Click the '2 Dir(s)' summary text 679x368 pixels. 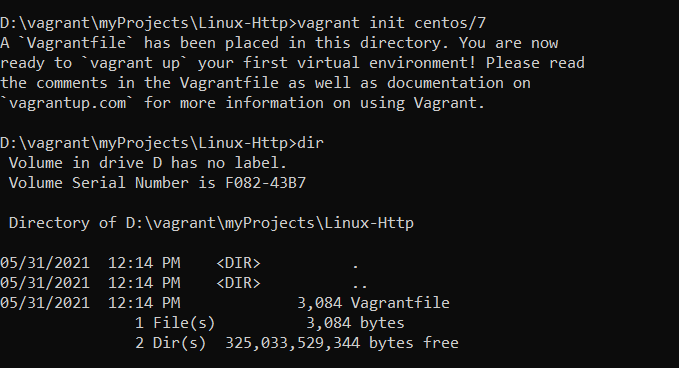click(170, 343)
